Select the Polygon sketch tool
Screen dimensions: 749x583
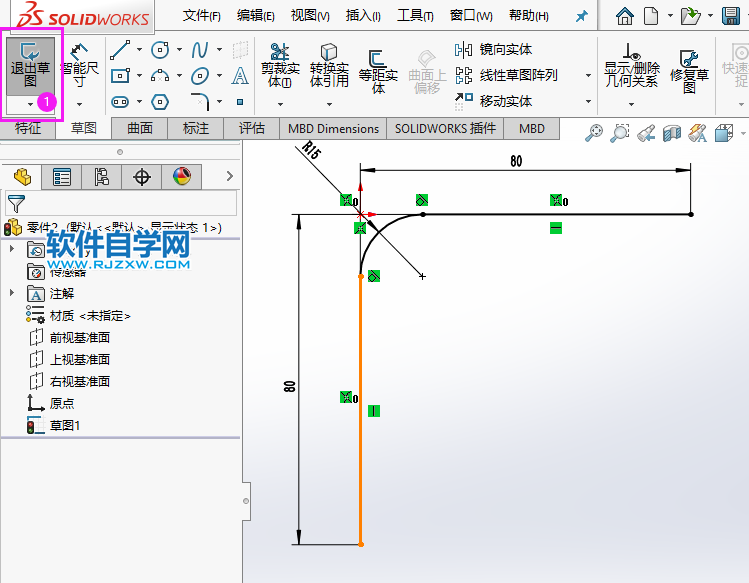tap(160, 101)
